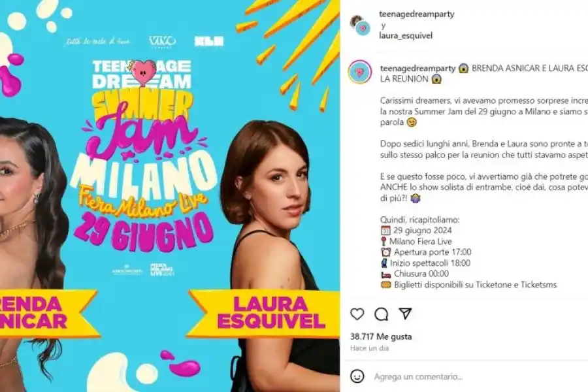This screenshot has height=392, width=588.
Task: View the 38.717 Me gusta likes list
Action: 381,336
